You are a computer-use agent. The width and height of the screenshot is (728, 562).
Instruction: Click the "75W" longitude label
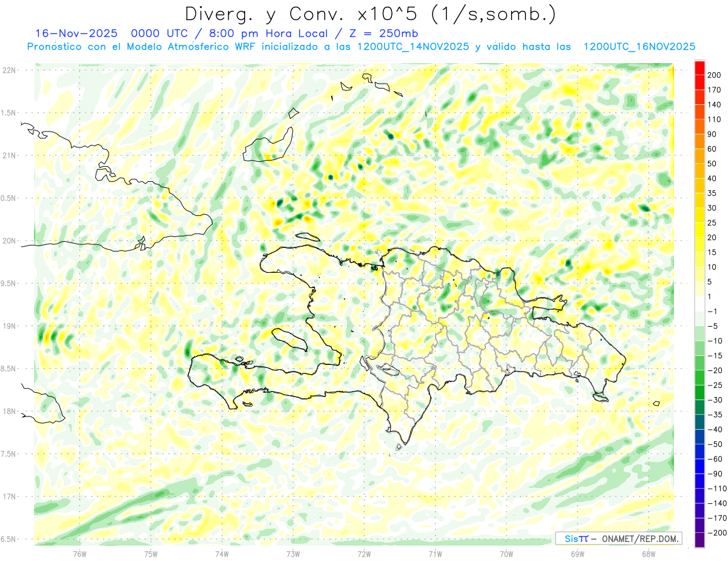(151, 554)
